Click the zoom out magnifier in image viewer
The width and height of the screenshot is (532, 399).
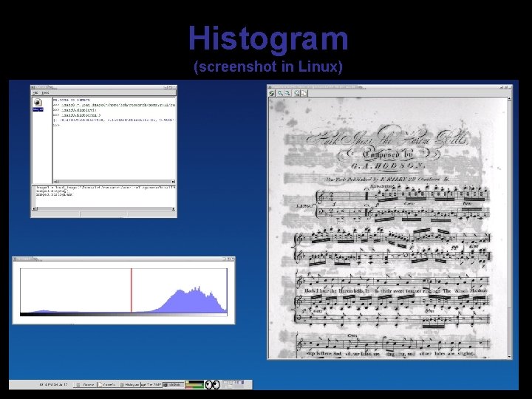pos(287,93)
